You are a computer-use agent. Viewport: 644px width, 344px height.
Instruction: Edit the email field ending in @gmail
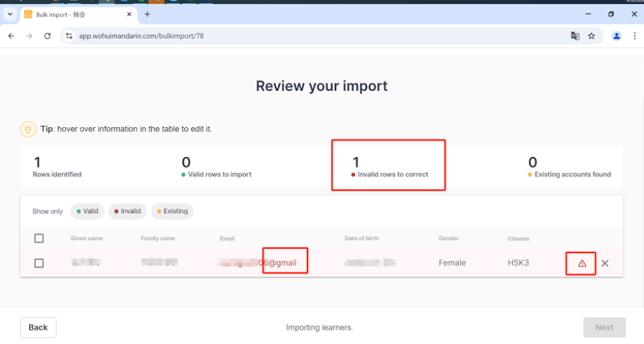pos(262,263)
